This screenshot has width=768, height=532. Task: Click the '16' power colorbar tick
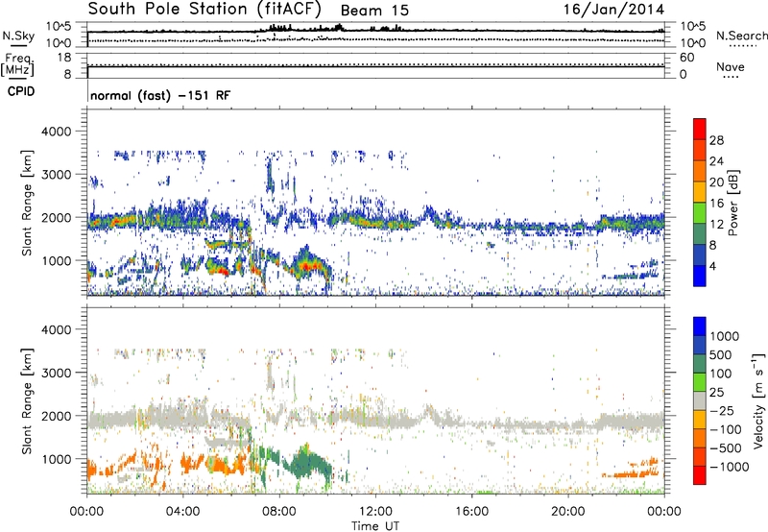pos(716,204)
